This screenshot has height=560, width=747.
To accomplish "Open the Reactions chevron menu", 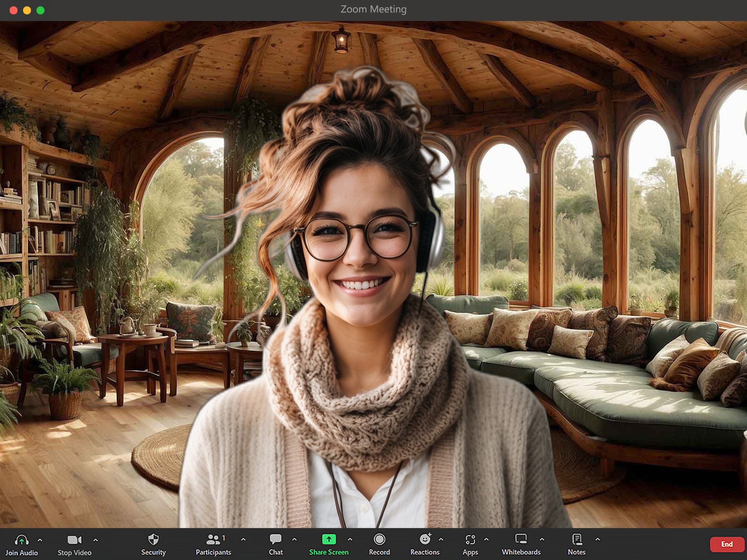I will click(441, 540).
